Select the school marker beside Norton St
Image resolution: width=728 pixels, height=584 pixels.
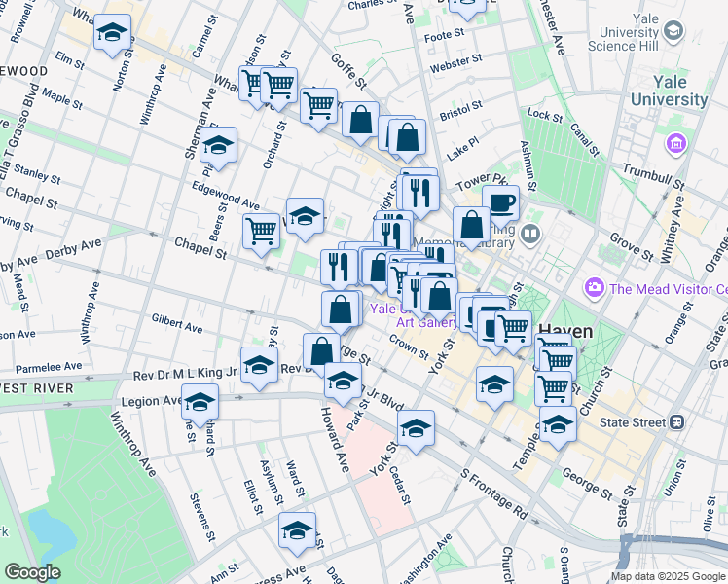pyautogui.click(x=112, y=35)
